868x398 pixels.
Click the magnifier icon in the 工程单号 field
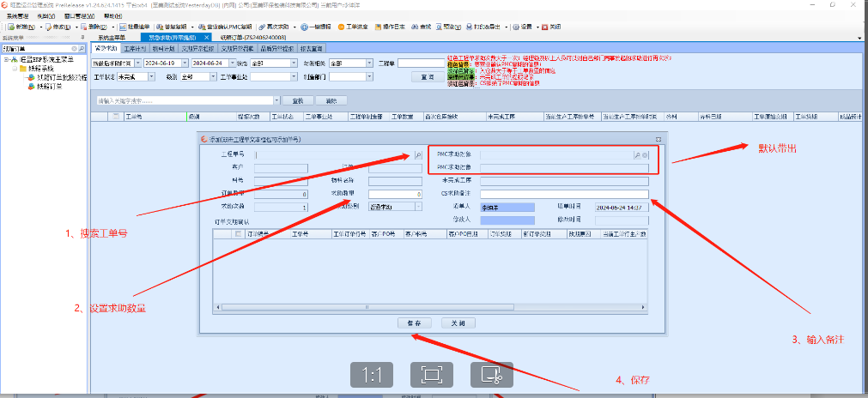pyautogui.click(x=418, y=154)
